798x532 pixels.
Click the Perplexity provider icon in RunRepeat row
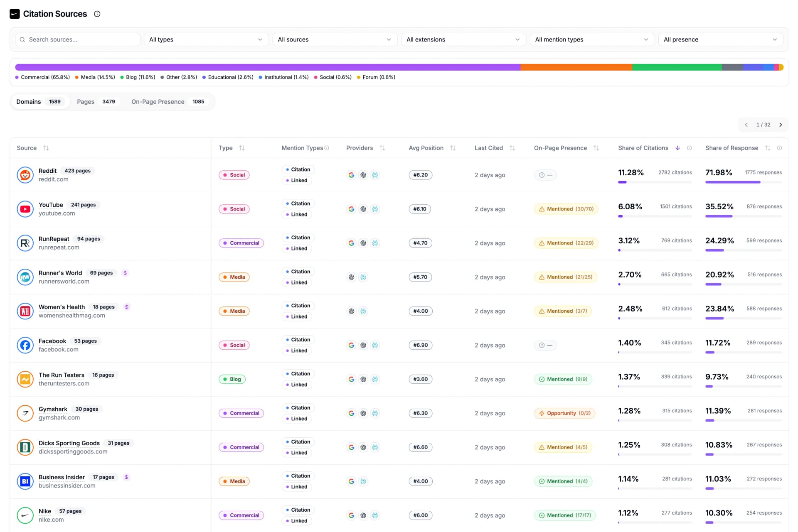pyautogui.click(x=375, y=243)
